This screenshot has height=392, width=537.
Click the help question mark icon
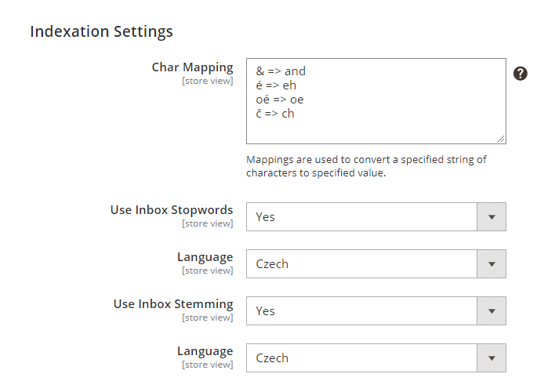click(x=520, y=73)
